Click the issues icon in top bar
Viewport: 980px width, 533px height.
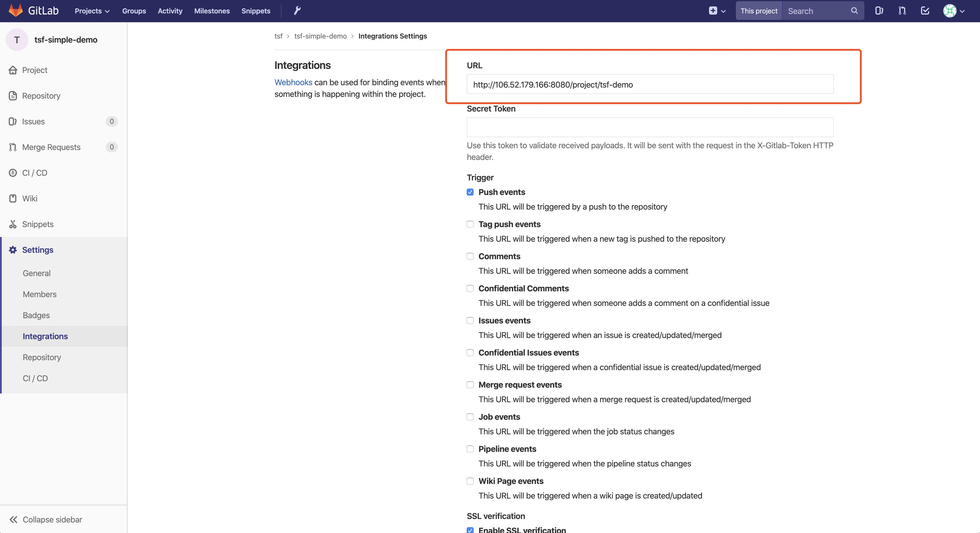[x=879, y=11]
